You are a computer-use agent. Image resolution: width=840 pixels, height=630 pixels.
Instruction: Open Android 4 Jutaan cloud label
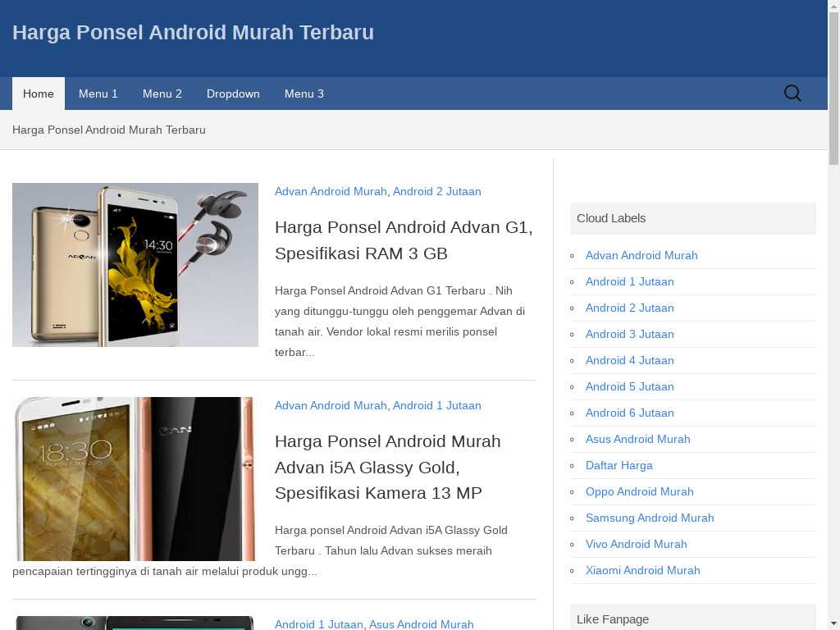pyautogui.click(x=629, y=361)
